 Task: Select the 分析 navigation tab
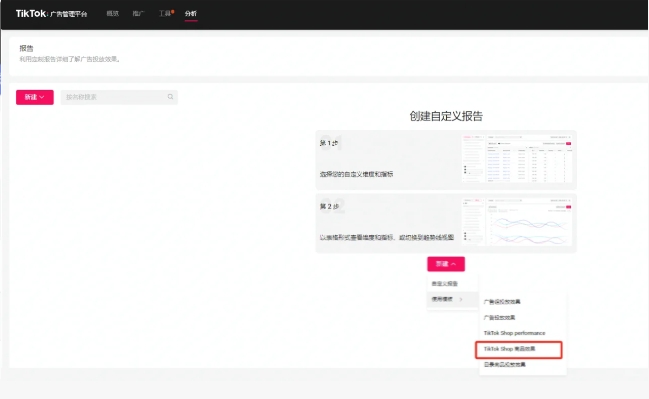[x=191, y=14]
